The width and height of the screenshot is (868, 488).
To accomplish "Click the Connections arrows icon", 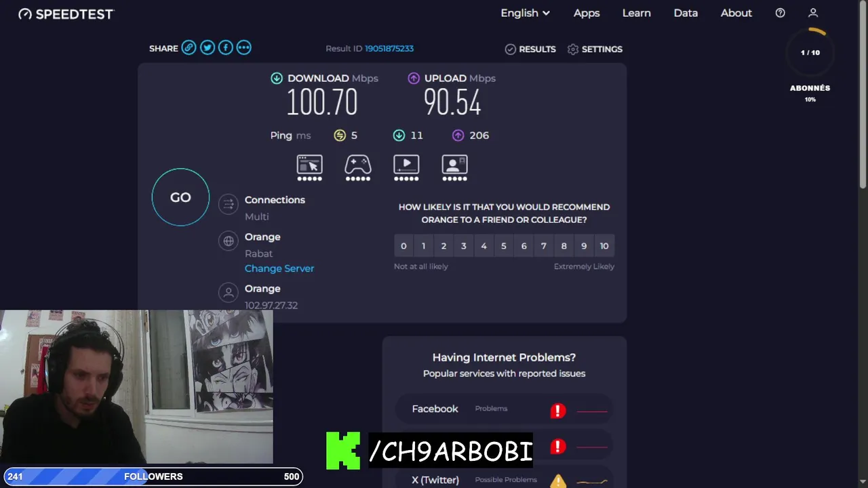I will (x=229, y=204).
